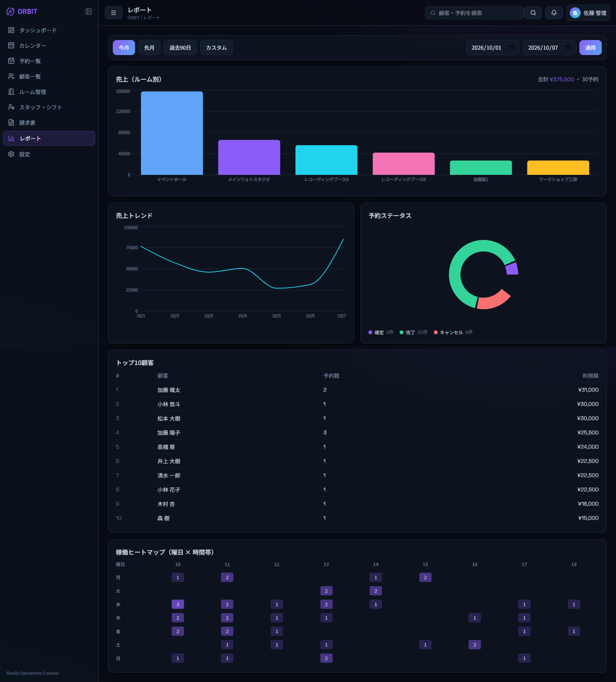616x682 pixels.
Task: Click the 佐藤 管理 user name
Action: click(595, 13)
